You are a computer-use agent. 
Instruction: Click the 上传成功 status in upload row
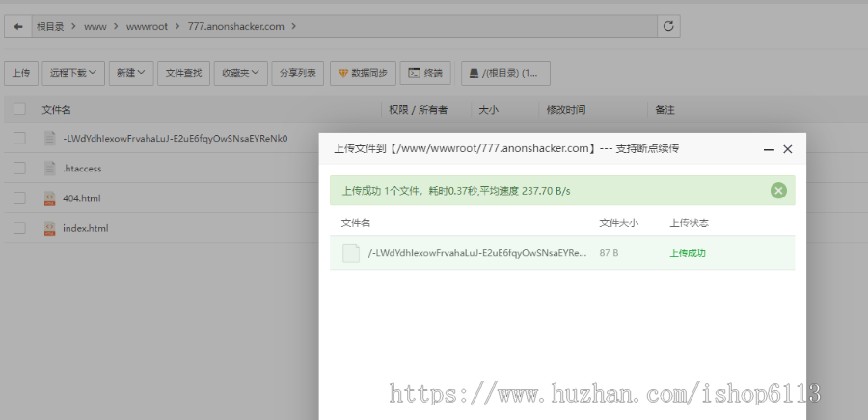[688, 253]
